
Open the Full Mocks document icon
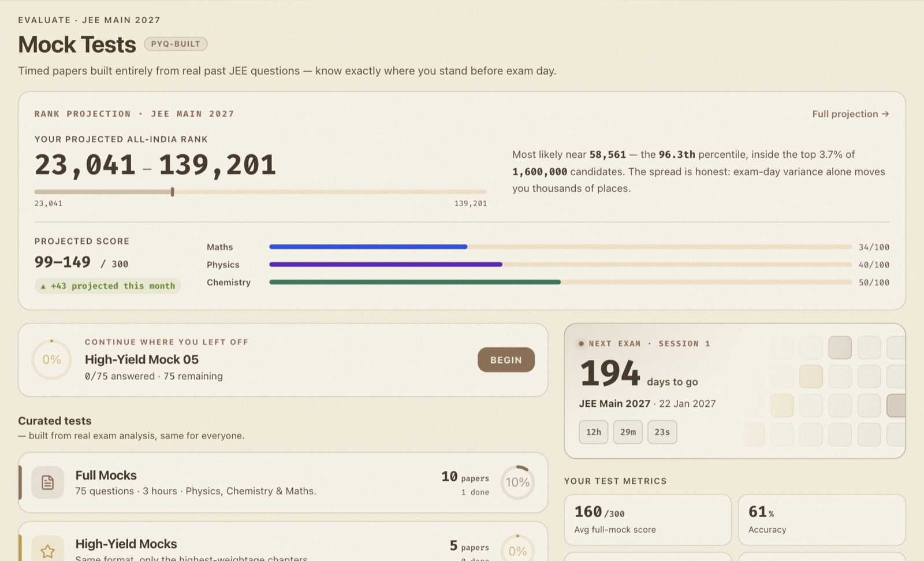(x=47, y=482)
